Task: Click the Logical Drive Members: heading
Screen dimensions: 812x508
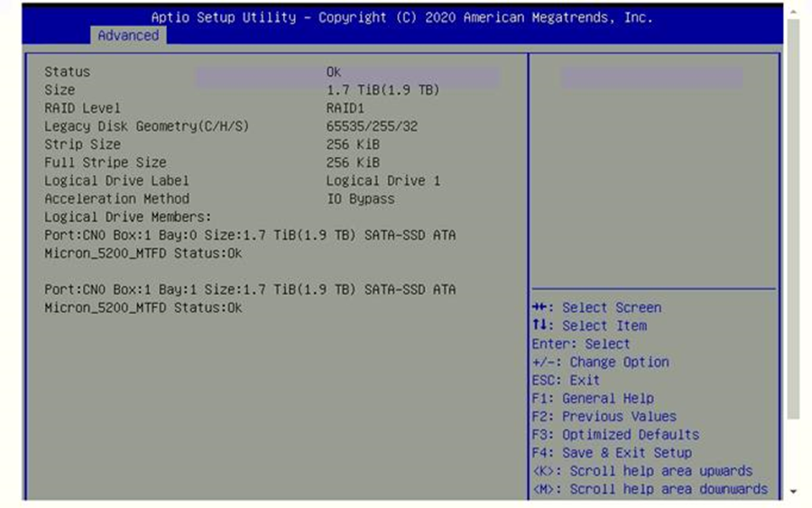Action: (128, 217)
